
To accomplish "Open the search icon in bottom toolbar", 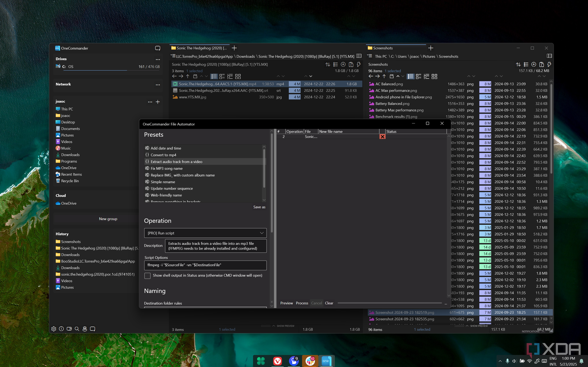I will click(77, 329).
